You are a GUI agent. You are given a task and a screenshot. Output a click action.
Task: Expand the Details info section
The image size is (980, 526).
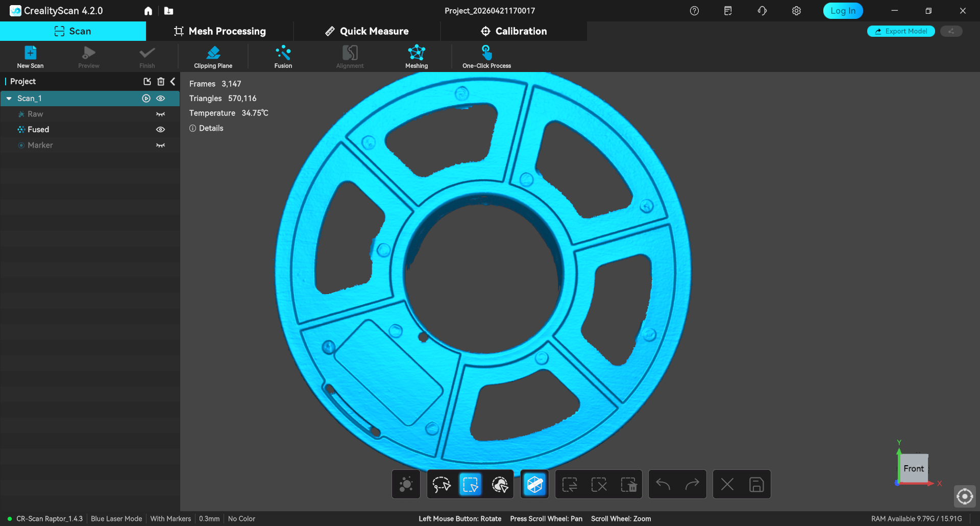pyautogui.click(x=206, y=128)
